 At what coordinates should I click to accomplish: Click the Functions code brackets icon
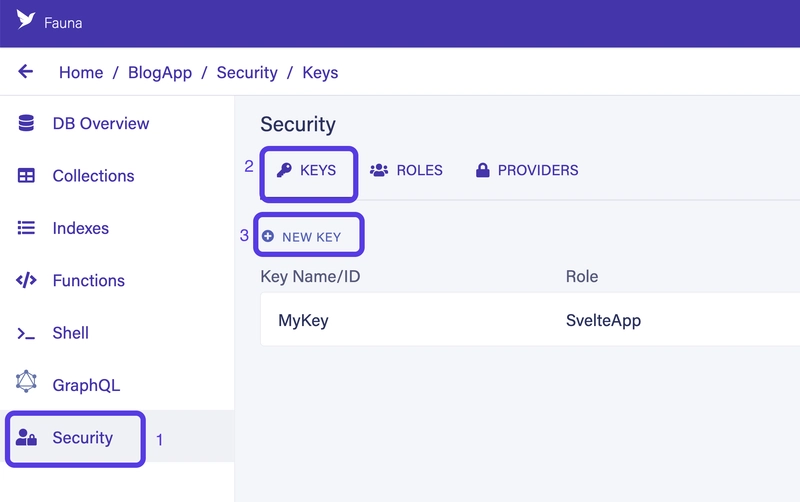pyautogui.click(x=26, y=280)
